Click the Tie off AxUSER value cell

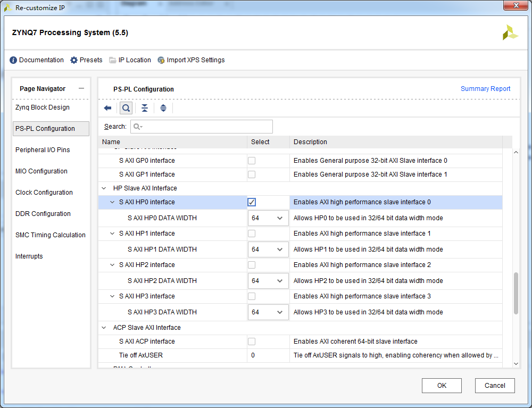pyautogui.click(x=268, y=355)
